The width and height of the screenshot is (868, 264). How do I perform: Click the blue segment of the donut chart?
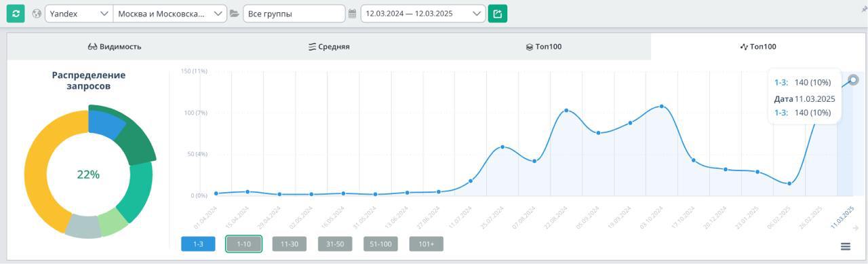pos(104,124)
